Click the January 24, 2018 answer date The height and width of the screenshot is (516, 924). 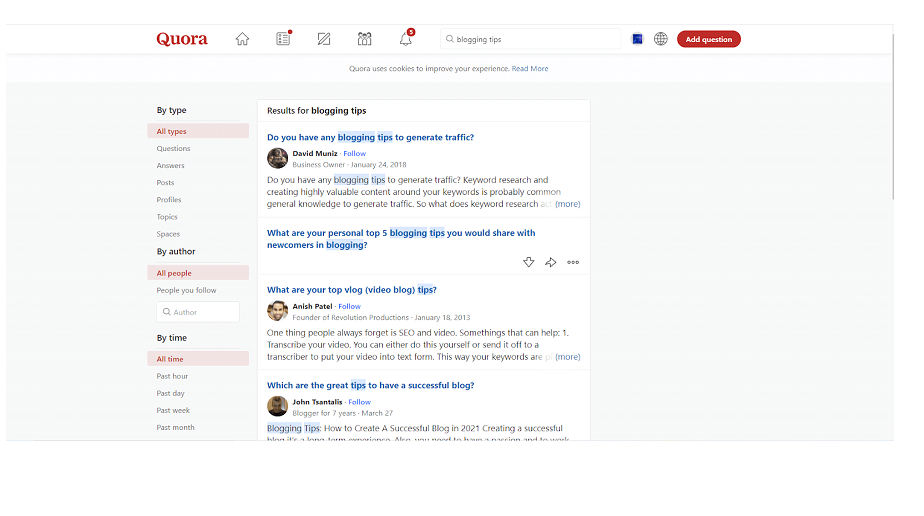378,165
